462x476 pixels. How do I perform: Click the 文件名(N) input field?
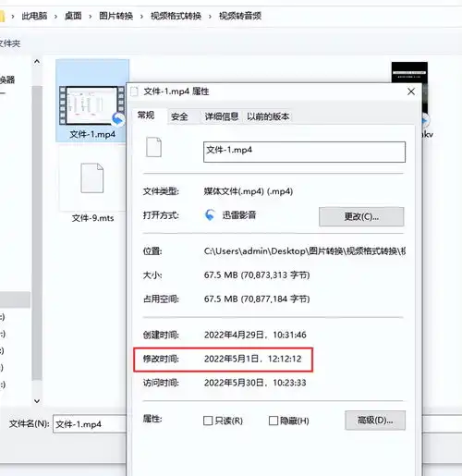(x=90, y=424)
